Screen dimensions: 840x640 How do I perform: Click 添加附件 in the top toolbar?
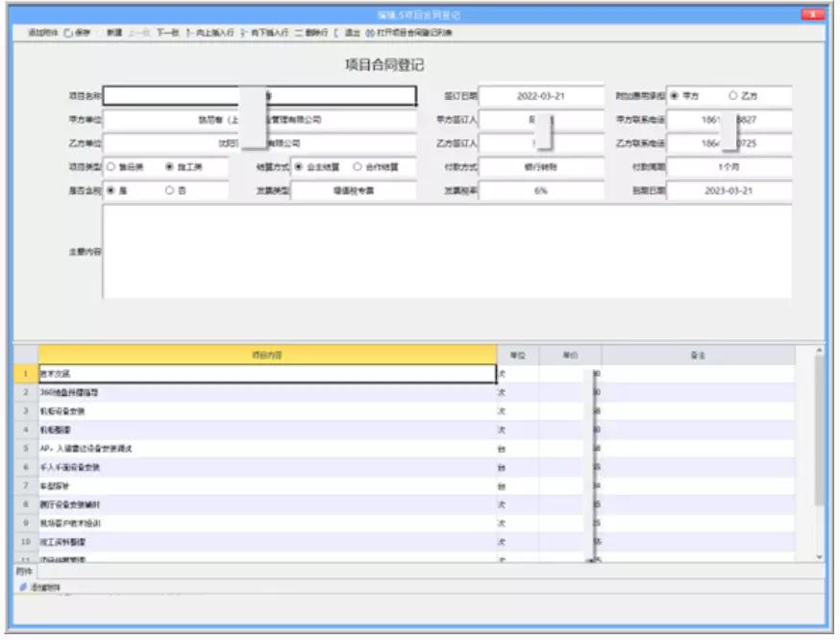click(x=42, y=33)
